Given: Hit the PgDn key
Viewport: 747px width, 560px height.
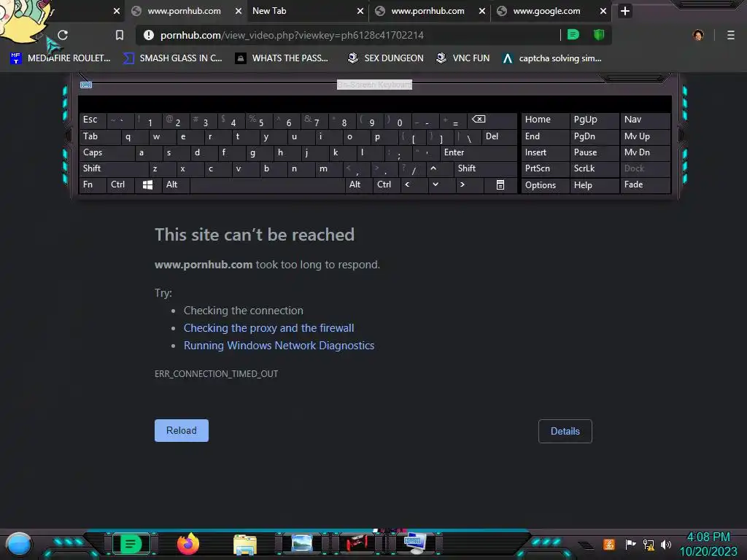Looking at the screenshot, I should [x=594, y=136].
